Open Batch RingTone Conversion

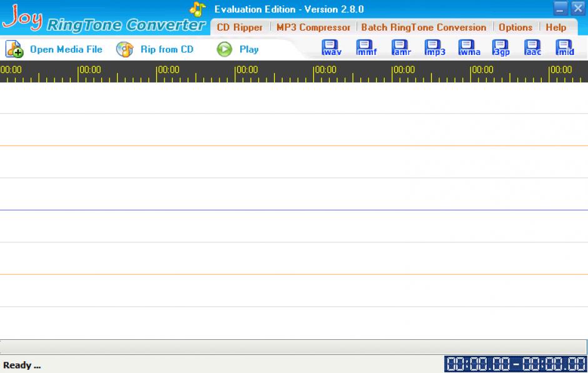coord(423,27)
